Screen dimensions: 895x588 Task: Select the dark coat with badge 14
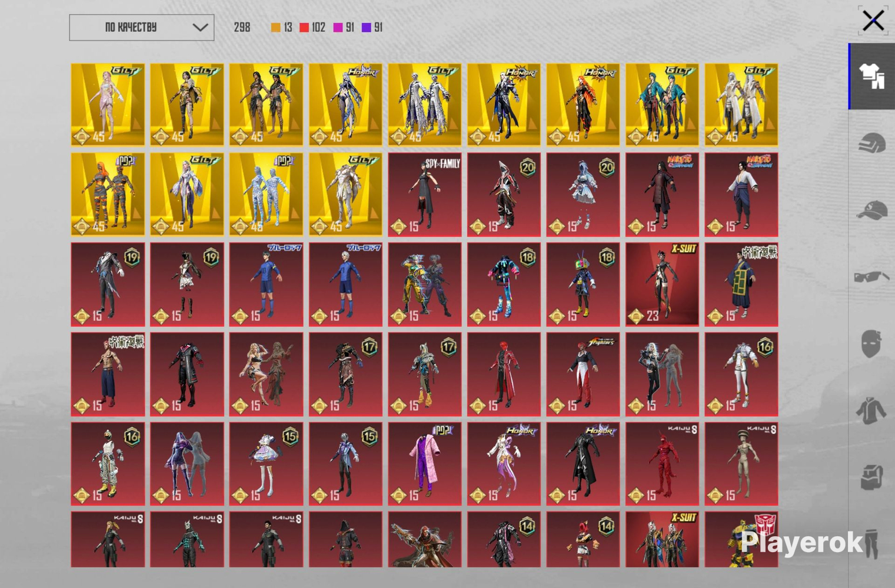click(504, 539)
